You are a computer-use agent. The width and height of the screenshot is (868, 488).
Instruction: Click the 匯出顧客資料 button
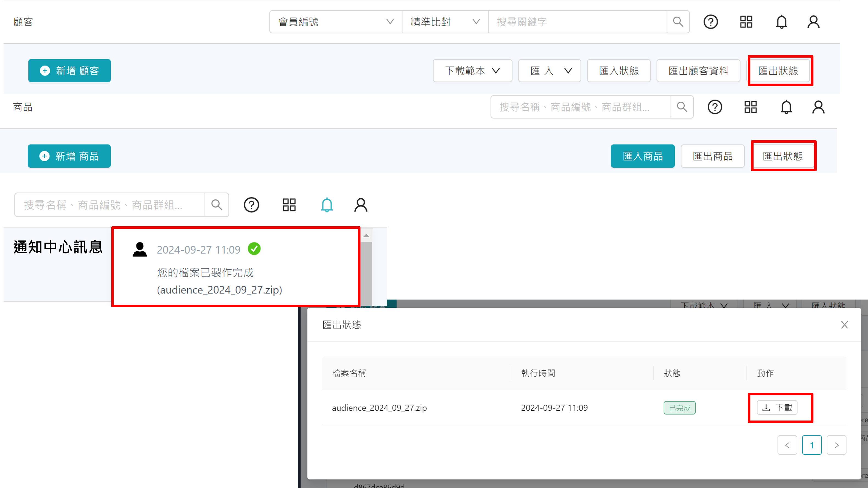tap(698, 71)
